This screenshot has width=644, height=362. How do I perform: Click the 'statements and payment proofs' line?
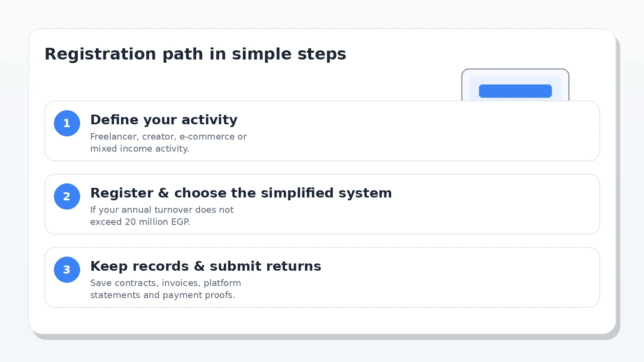click(163, 295)
